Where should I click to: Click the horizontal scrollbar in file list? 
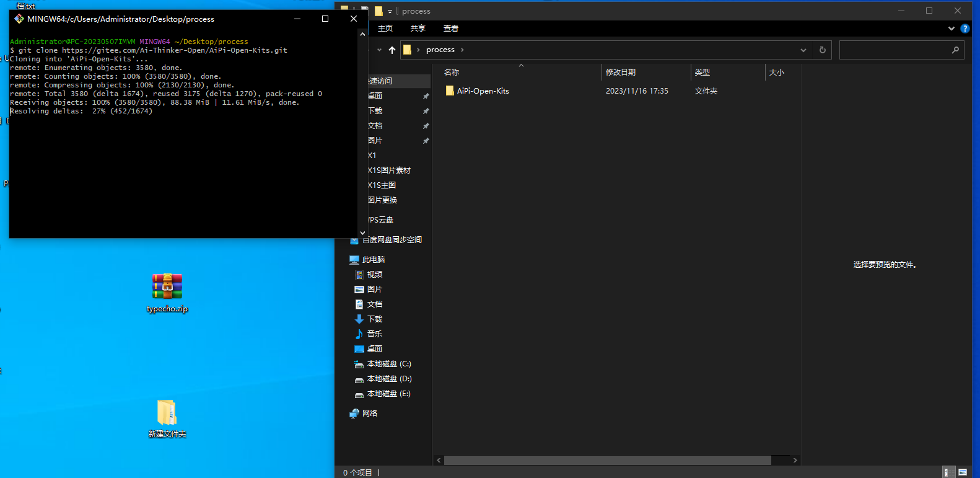pyautogui.click(x=608, y=461)
